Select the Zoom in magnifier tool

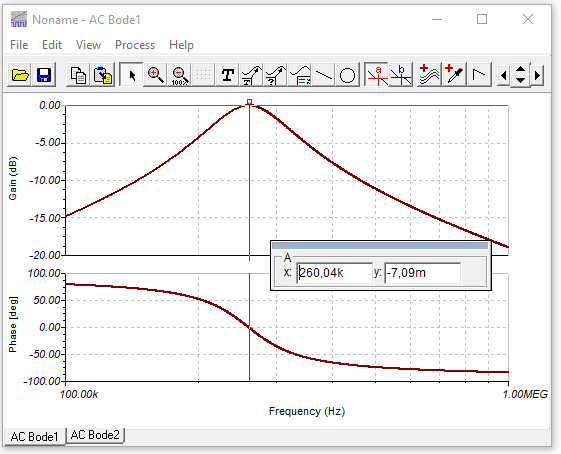pyautogui.click(x=155, y=75)
